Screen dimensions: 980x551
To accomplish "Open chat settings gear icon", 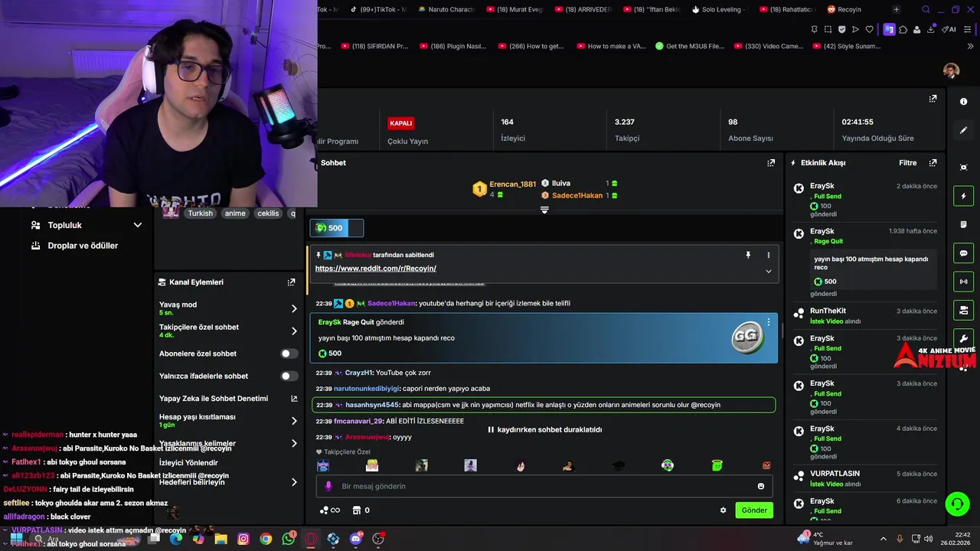I will [x=723, y=510].
